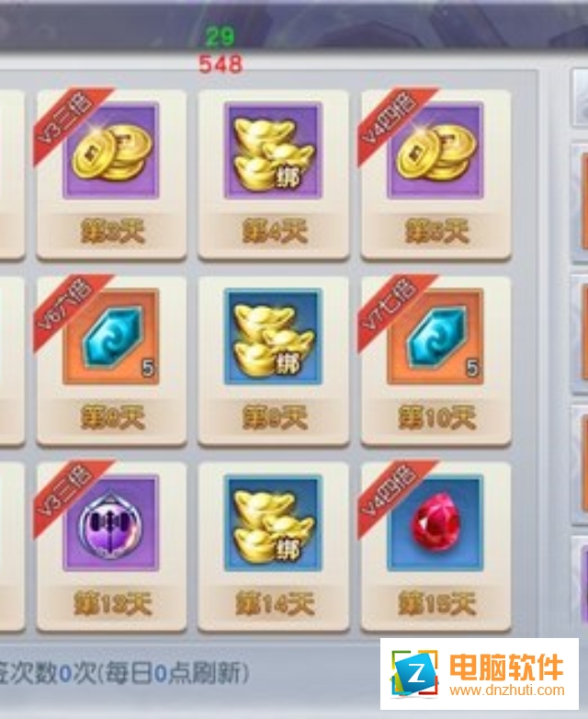Click the 第15天 label under the ruby
The height and width of the screenshot is (719, 588).
436,603
